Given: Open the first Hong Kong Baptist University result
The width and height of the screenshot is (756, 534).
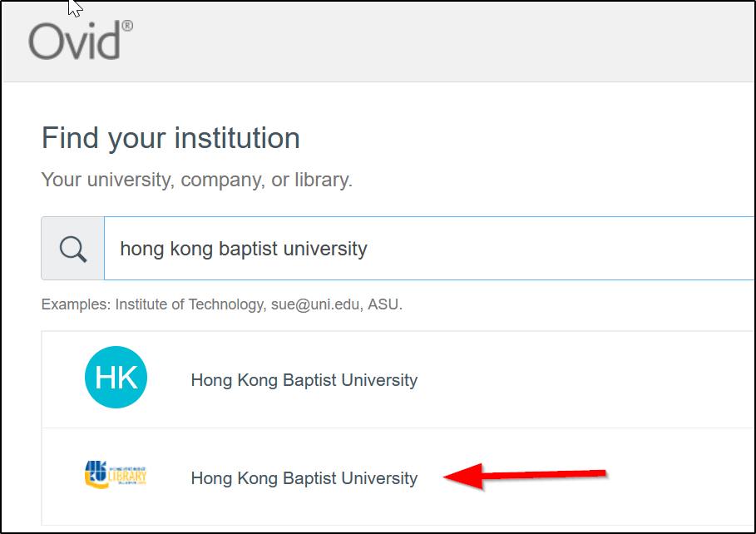Looking at the screenshot, I should pos(304,380).
